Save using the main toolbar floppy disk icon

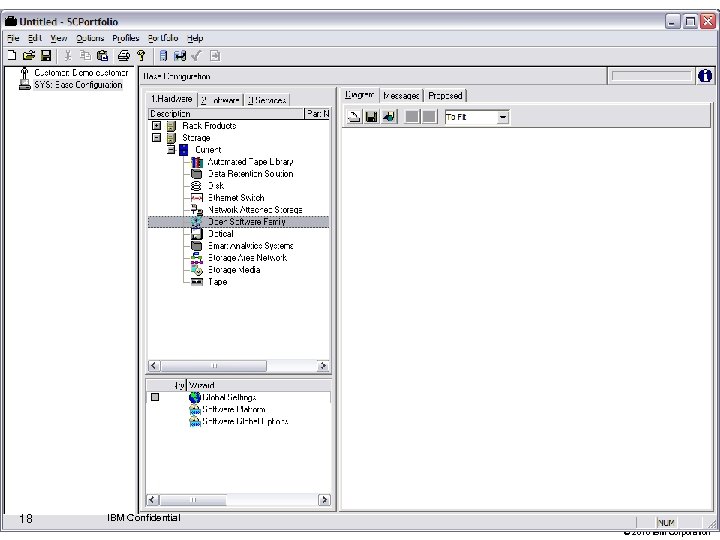click(46, 56)
